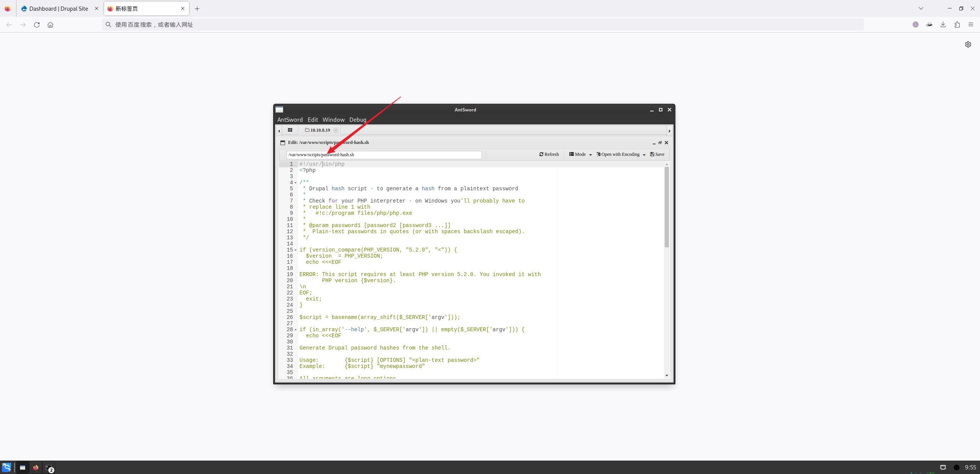This screenshot has height=474, width=980.
Task: Click 'Generate Drupal password hashes' line
Action: 375,348
